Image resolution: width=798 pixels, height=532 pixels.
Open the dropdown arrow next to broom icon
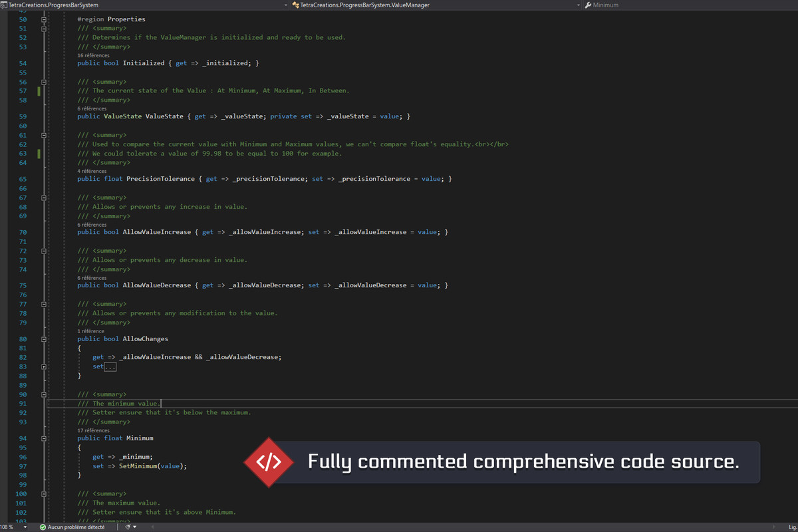135,527
